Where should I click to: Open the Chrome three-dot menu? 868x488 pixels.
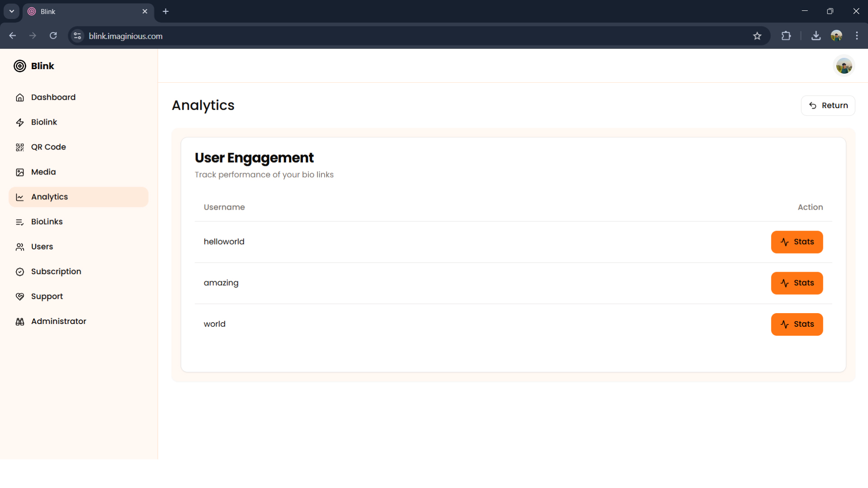[857, 36]
